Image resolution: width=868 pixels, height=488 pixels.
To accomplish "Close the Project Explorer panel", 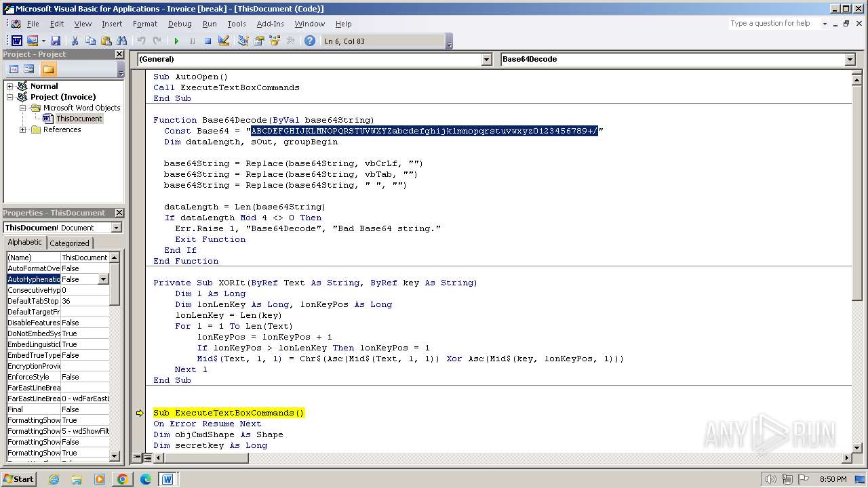I will point(119,54).
